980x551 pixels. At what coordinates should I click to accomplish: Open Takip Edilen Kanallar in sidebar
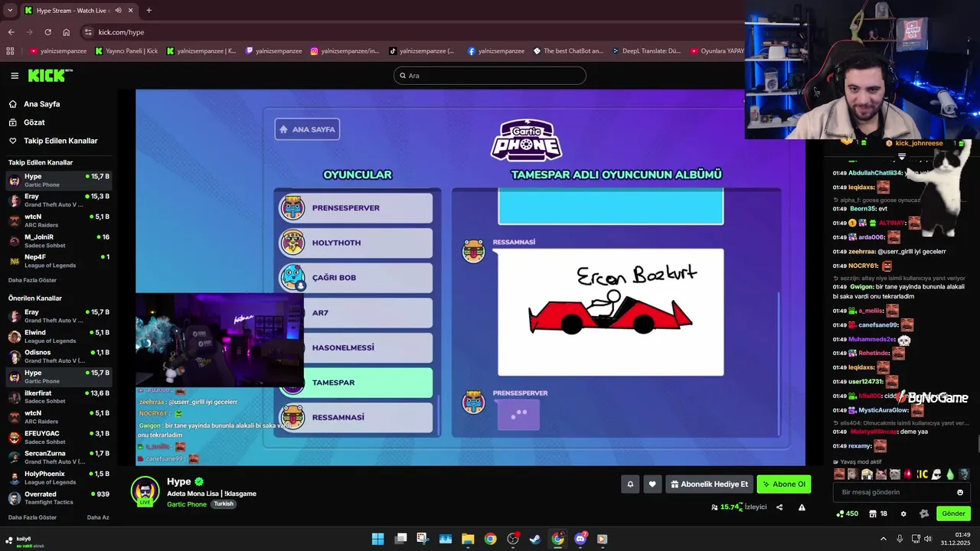tap(54, 141)
